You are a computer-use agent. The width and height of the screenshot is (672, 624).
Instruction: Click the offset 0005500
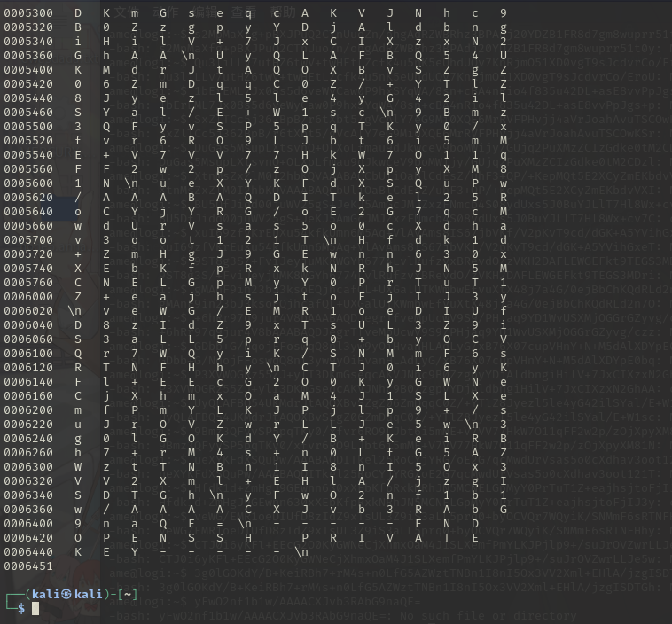pos(28,127)
